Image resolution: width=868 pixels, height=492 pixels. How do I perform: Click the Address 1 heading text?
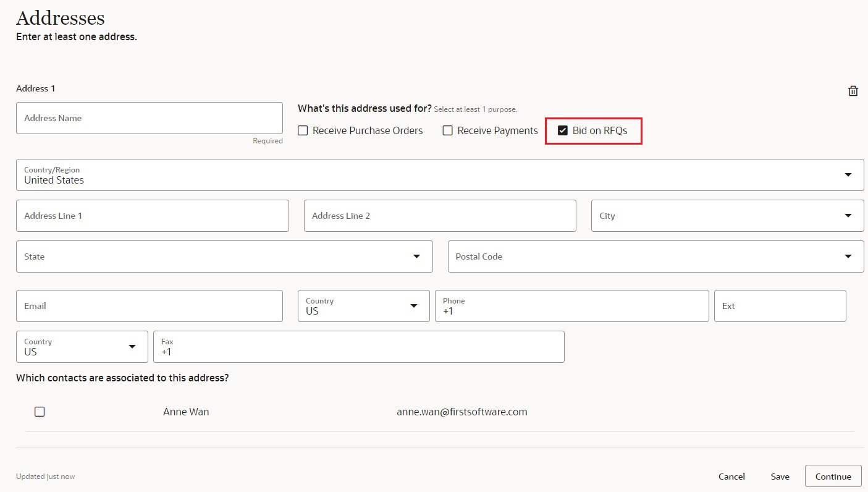(36, 88)
